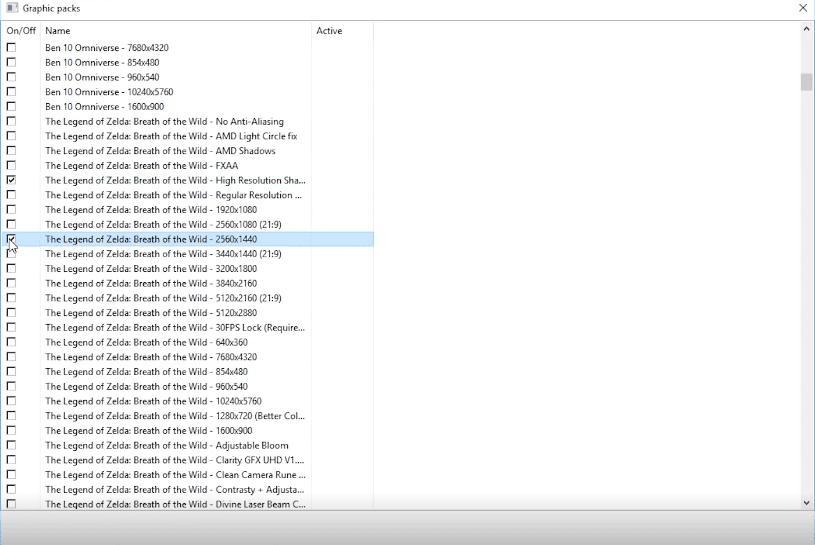
Task: Sort list by the Name column header
Action: click(175, 31)
